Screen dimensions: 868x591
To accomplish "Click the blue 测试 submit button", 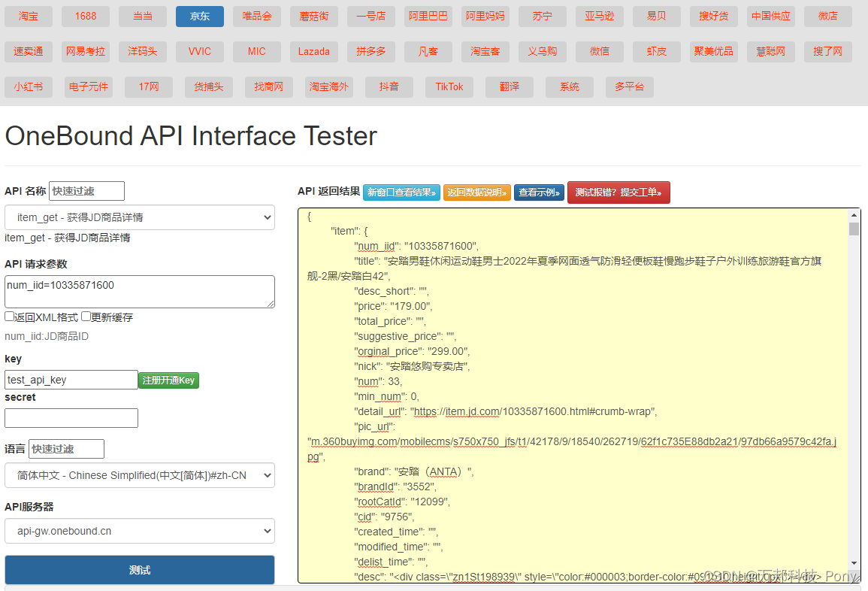I will coord(140,570).
